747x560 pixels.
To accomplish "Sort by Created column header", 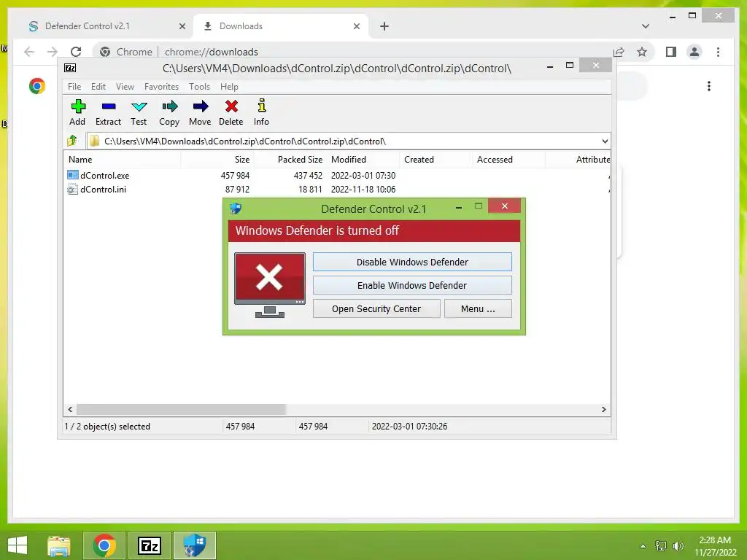I will click(436, 160).
